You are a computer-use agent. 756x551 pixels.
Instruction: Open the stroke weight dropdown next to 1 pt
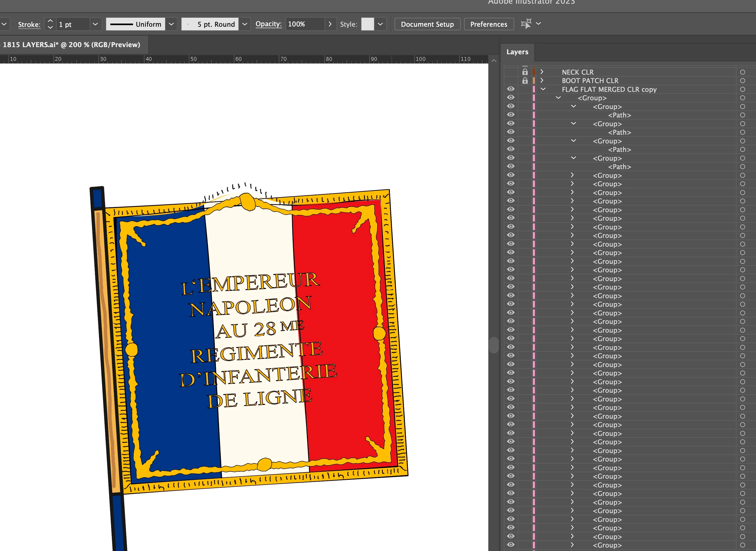95,24
